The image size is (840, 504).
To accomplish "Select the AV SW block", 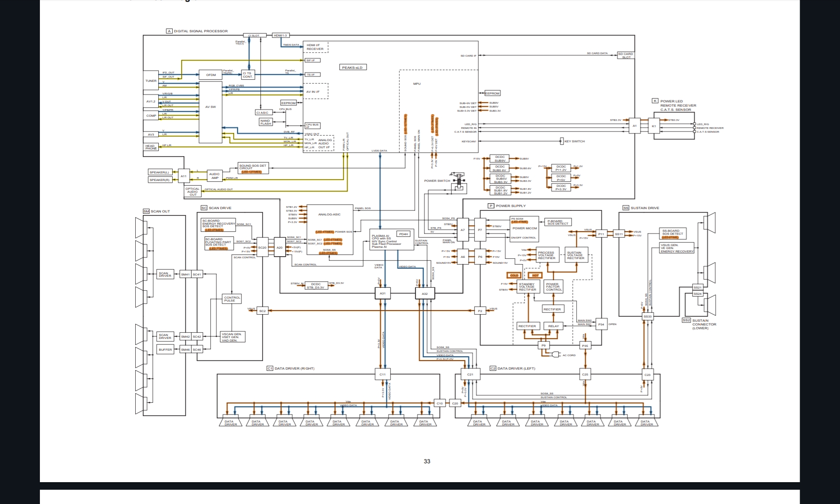I will tap(210, 107).
